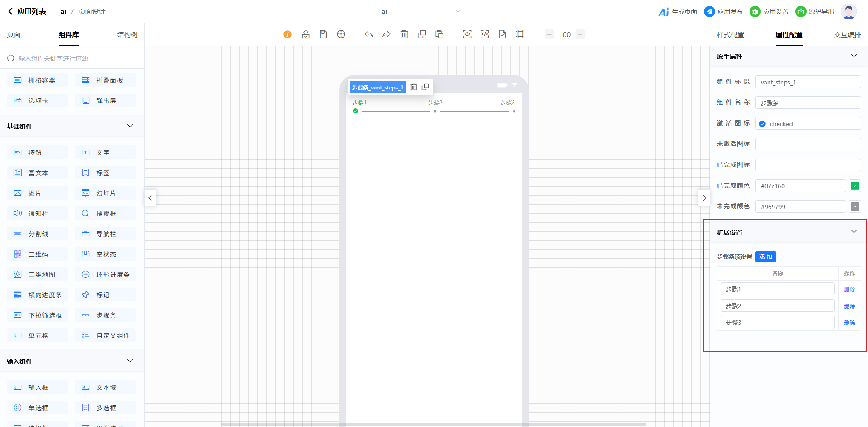The image size is (868, 427).
Task: Collapse the left panel with arrow handle
Action: 150,198
